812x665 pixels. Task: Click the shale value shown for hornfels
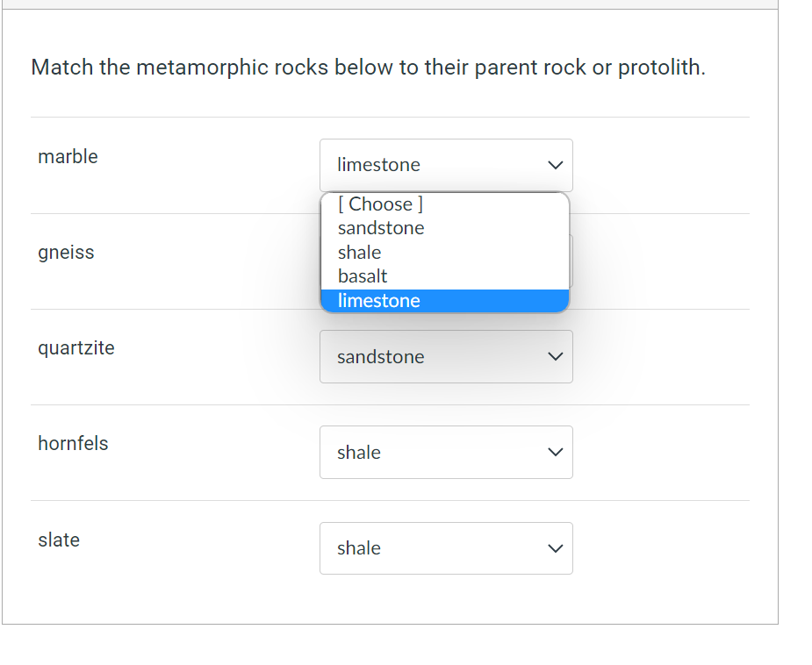coord(357,452)
